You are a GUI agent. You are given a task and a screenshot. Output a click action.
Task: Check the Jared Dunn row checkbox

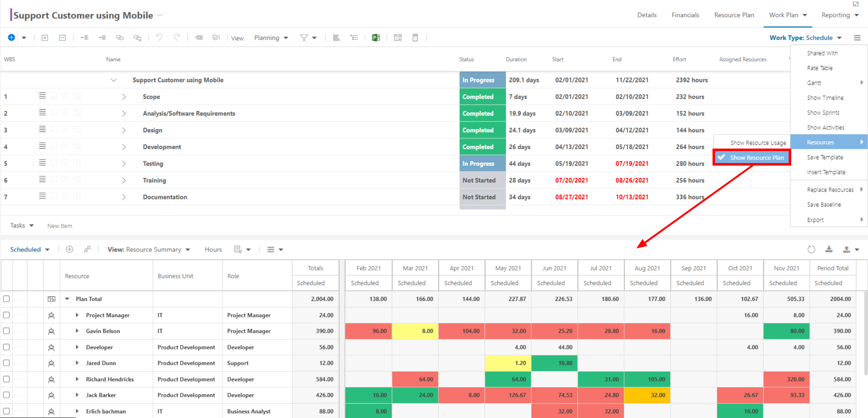tap(6, 363)
